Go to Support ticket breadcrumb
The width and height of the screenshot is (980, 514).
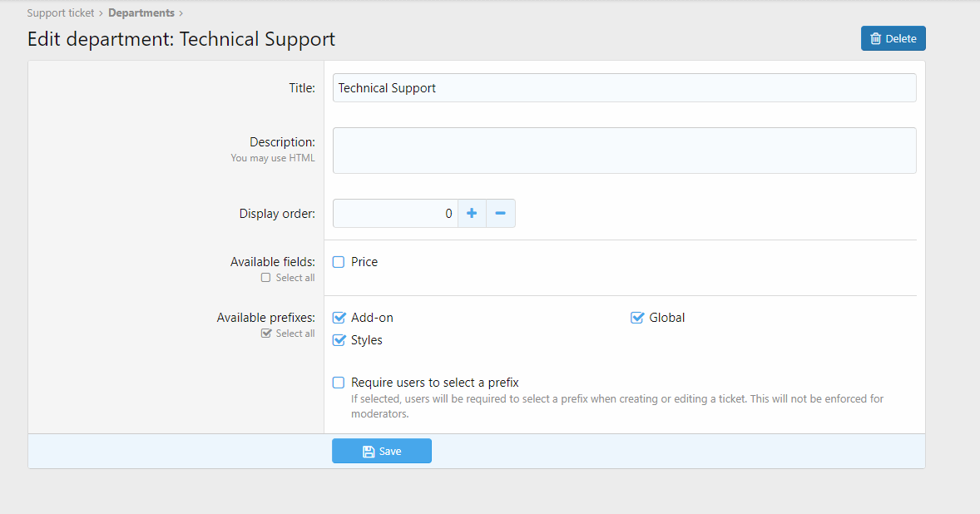click(x=61, y=13)
